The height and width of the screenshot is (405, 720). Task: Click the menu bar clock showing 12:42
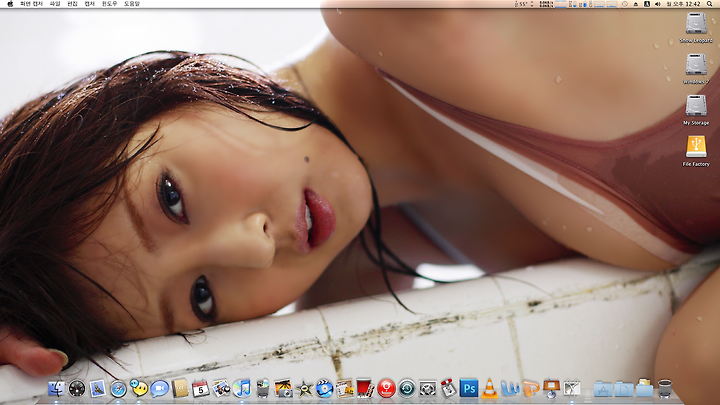[x=683, y=4]
